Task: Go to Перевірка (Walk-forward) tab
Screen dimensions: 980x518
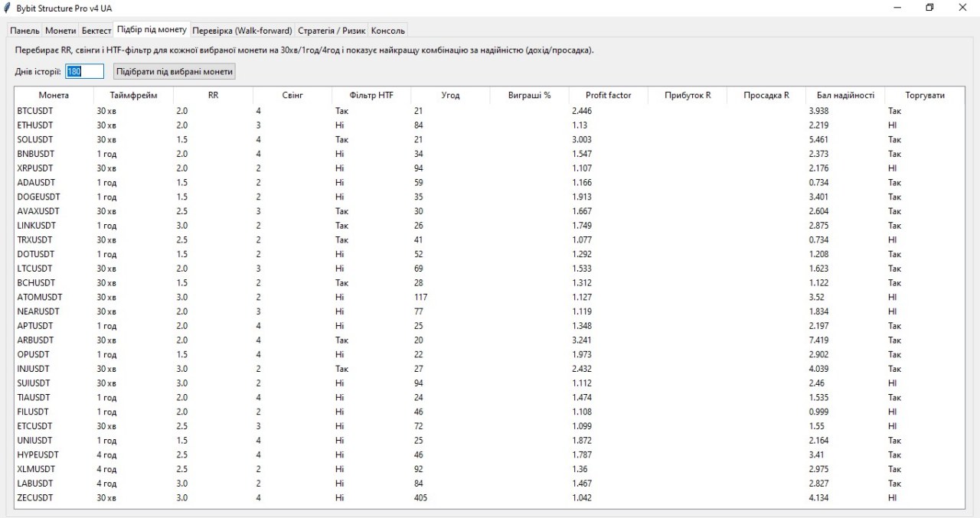Action: [x=243, y=31]
